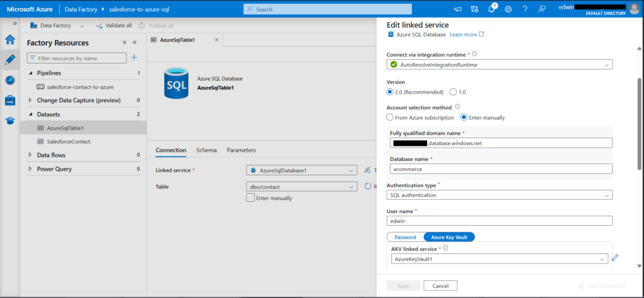Click the Publish all upload icon
Screen dimensions: 644x298
tap(142, 25)
